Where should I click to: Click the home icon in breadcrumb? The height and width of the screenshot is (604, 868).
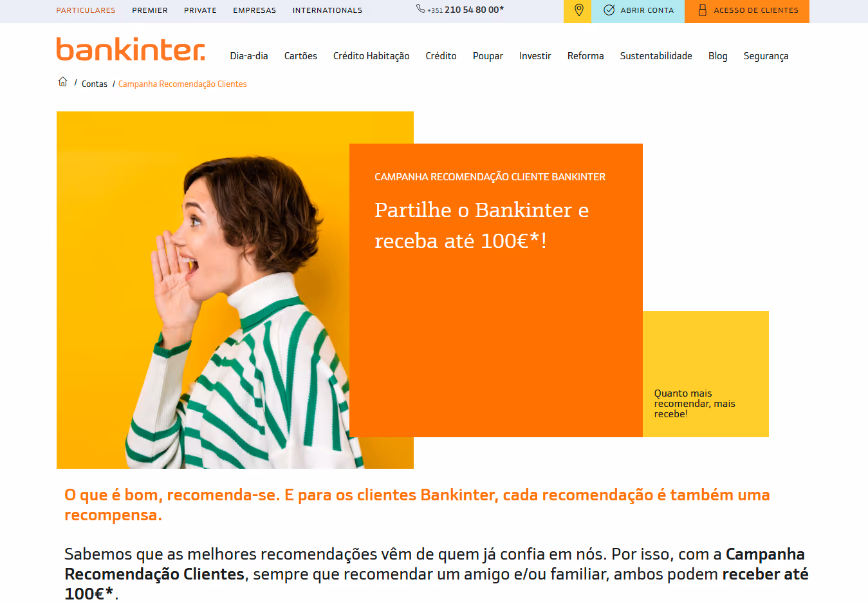(62, 82)
